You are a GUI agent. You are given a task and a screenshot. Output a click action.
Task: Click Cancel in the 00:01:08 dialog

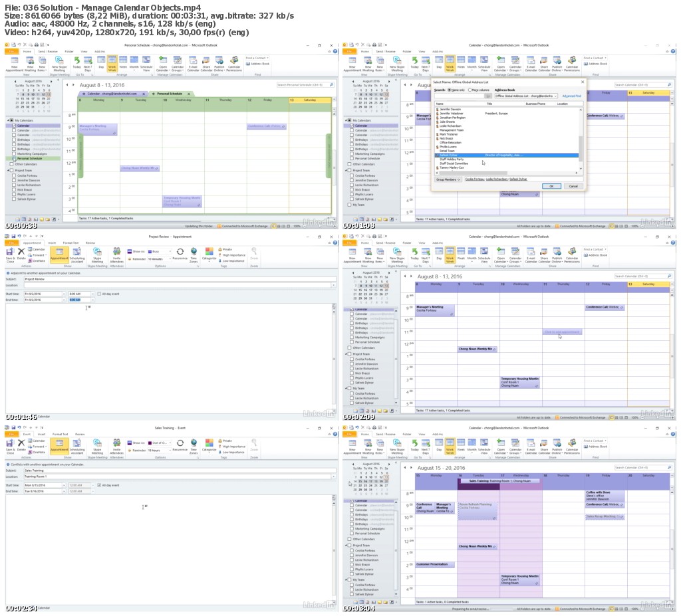[x=573, y=186]
